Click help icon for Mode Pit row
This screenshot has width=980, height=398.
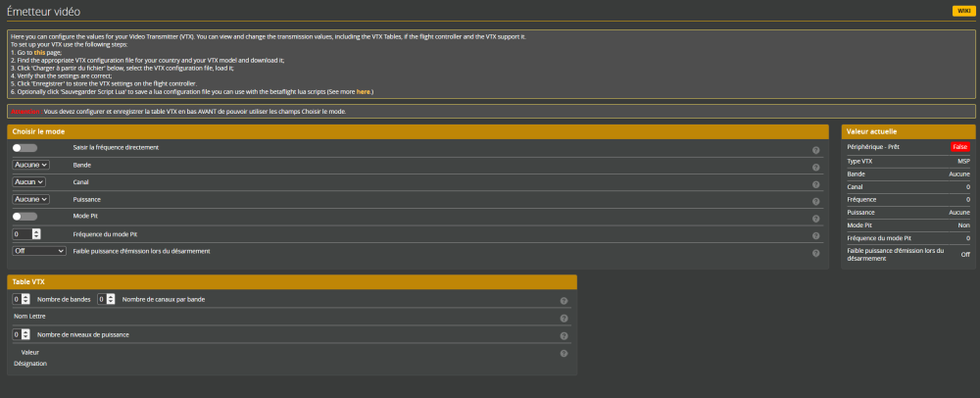click(815, 218)
